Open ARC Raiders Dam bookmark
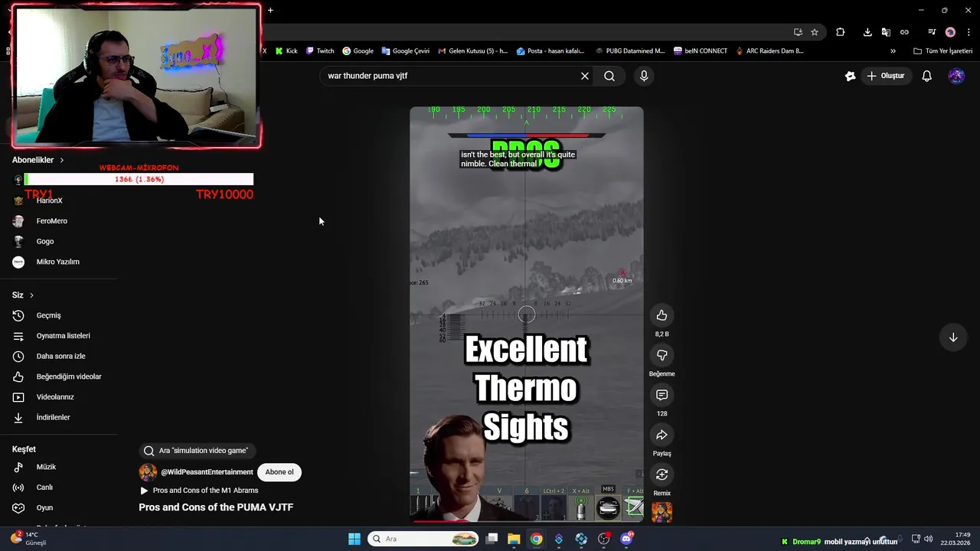The image size is (980, 551). tap(769, 51)
